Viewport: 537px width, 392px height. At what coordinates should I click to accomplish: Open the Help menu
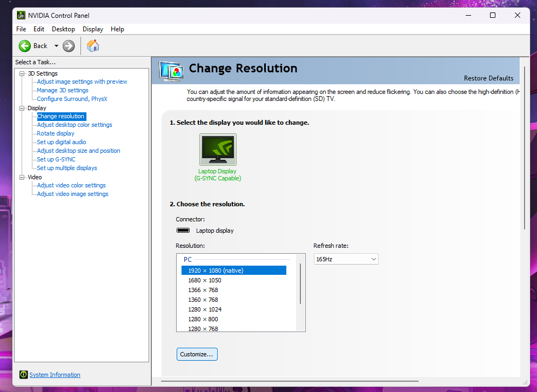(x=117, y=29)
